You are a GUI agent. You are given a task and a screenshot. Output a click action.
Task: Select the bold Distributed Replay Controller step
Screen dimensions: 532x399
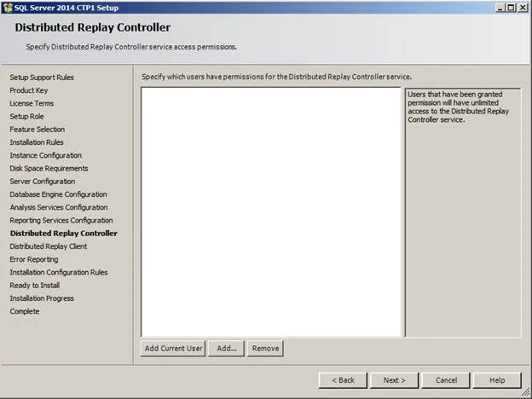(63, 234)
